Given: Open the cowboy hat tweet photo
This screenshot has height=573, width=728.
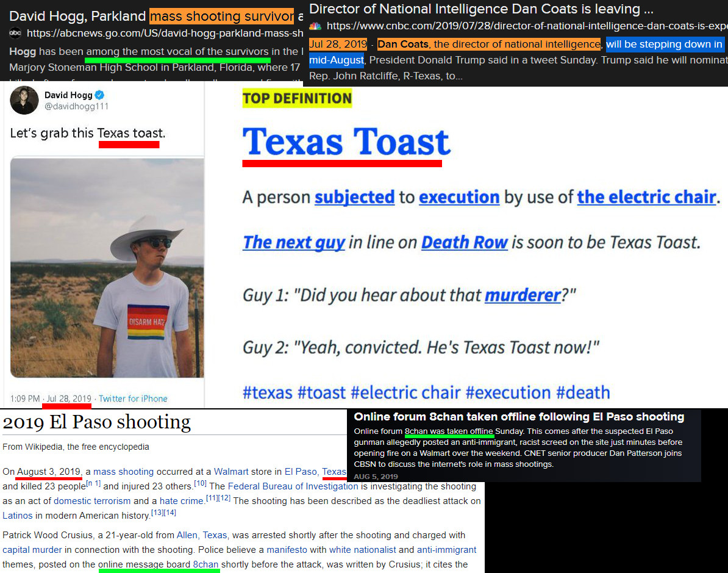Looking at the screenshot, I should coord(107,267).
